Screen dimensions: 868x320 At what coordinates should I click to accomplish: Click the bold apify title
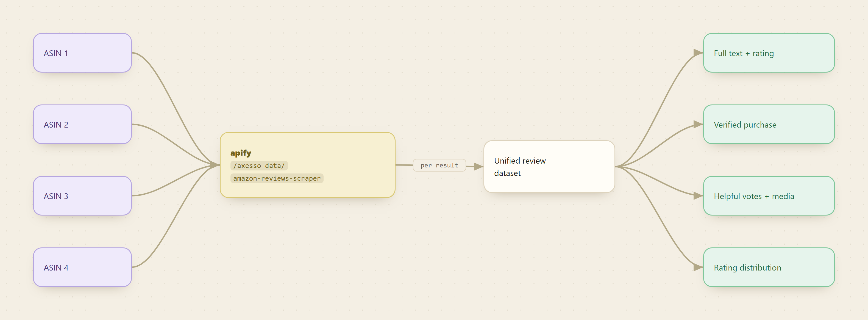pos(241,153)
